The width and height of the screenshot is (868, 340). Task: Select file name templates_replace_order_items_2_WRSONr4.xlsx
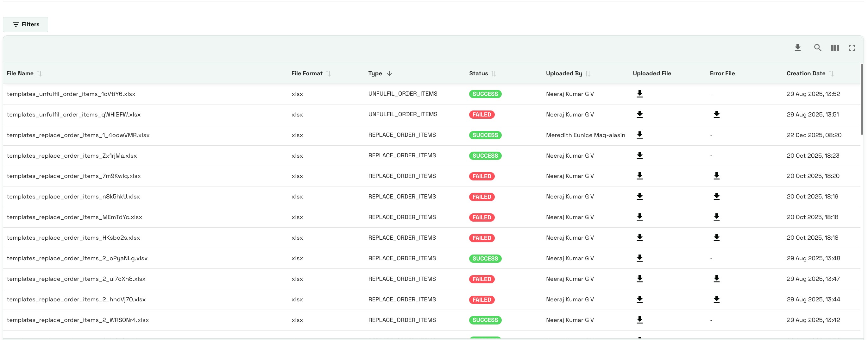coord(78,320)
